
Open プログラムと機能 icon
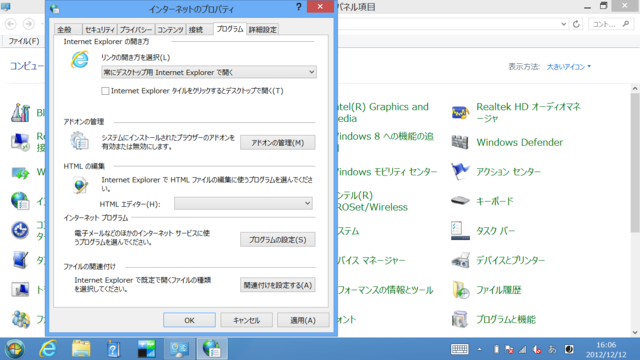click(x=460, y=319)
